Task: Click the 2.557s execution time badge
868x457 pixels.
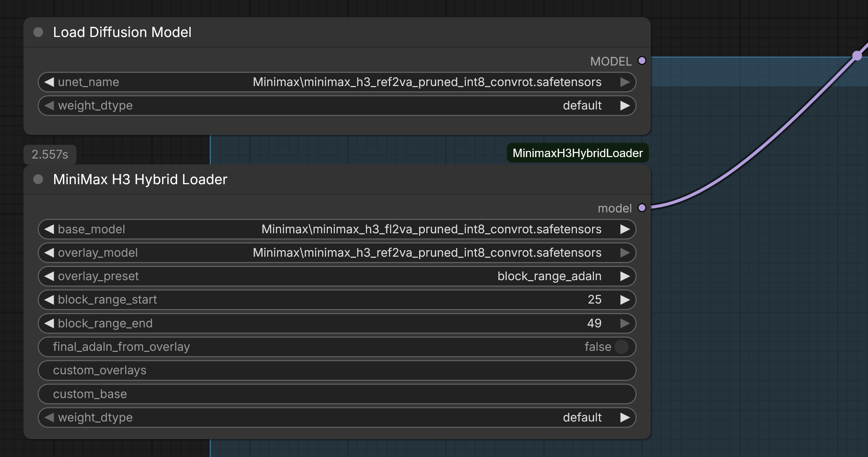Action: coord(50,155)
